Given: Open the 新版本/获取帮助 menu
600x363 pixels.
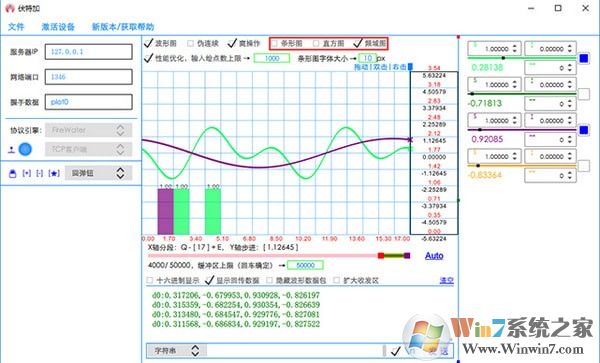Looking at the screenshot, I should coord(123,27).
